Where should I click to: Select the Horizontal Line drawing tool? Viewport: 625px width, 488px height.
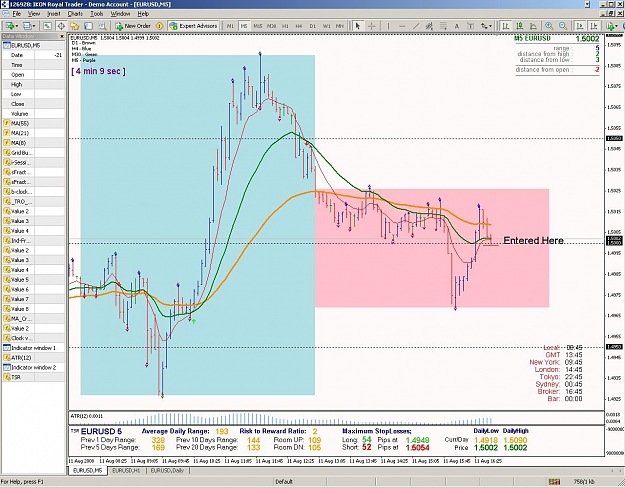(x=402, y=26)
